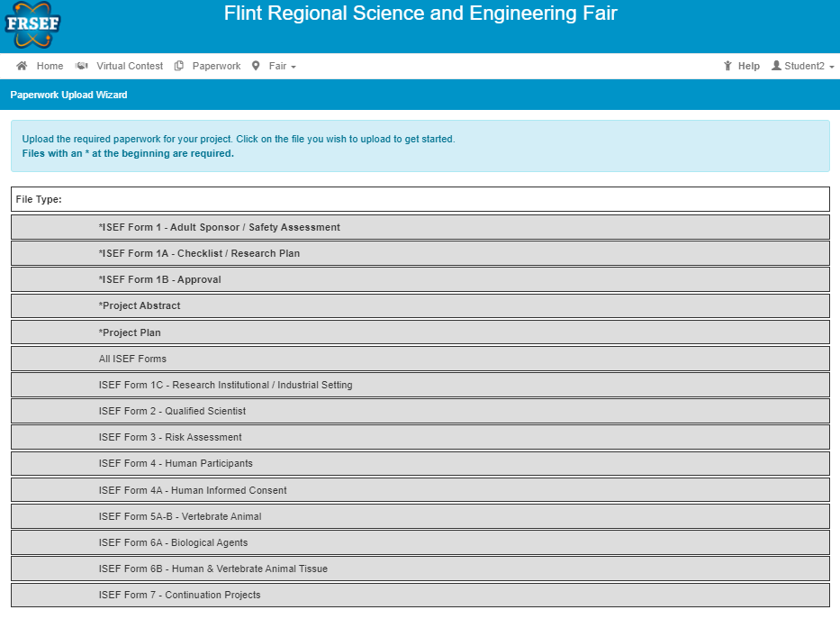
Task: Open the Virtual Contest page
Action: [130, 66]
